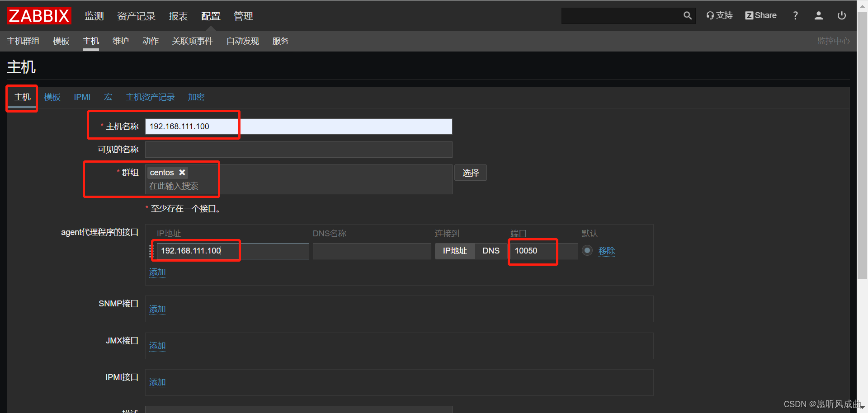The width and height of the screenshot is (868, 413).
Task: Click the search magnifier icon
Action: 687,16
